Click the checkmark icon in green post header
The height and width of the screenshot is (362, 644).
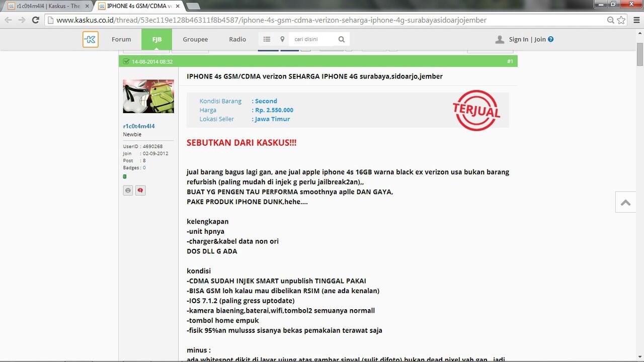tap(126, 61)
